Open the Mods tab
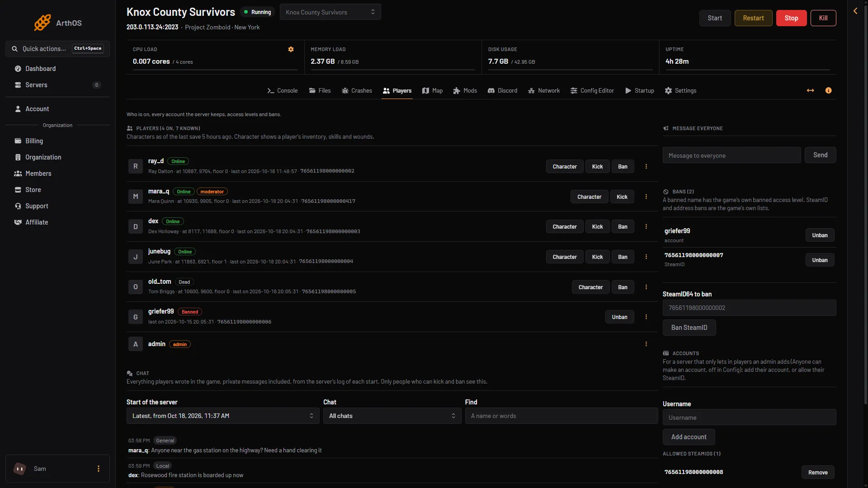Screen dimensions: 868x488 [x=465, y=91]
